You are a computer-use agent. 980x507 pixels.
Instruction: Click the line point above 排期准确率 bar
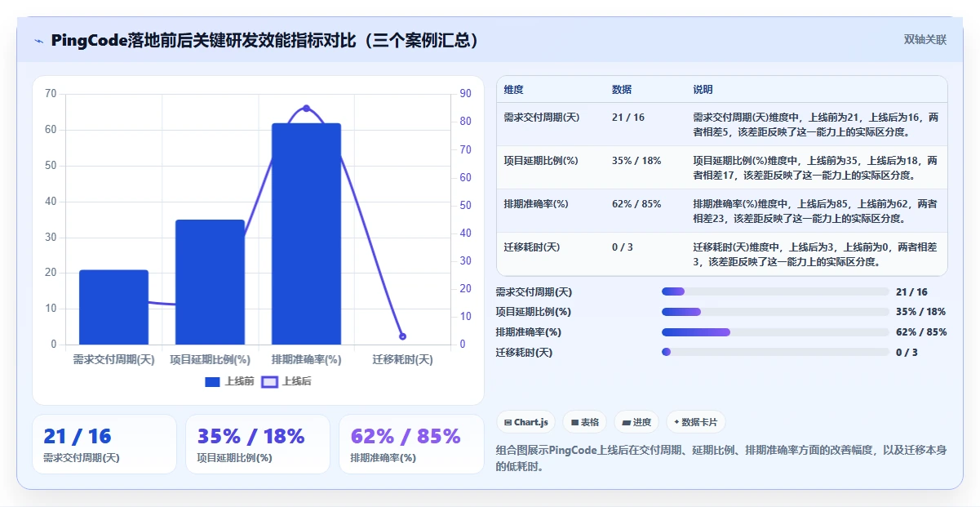click(306, 108)
